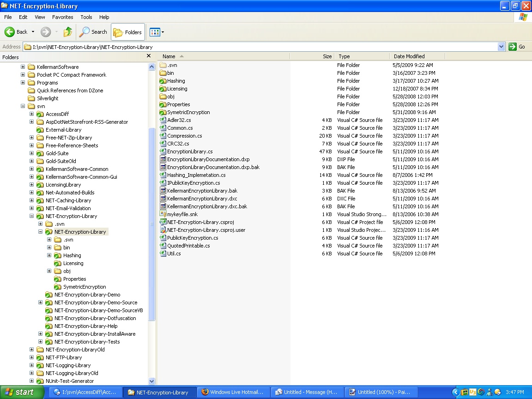The width and height of the screenshot is (532, 399).
Task: Open the Views dropdown arrow
Action: click(x=163, y=32)
